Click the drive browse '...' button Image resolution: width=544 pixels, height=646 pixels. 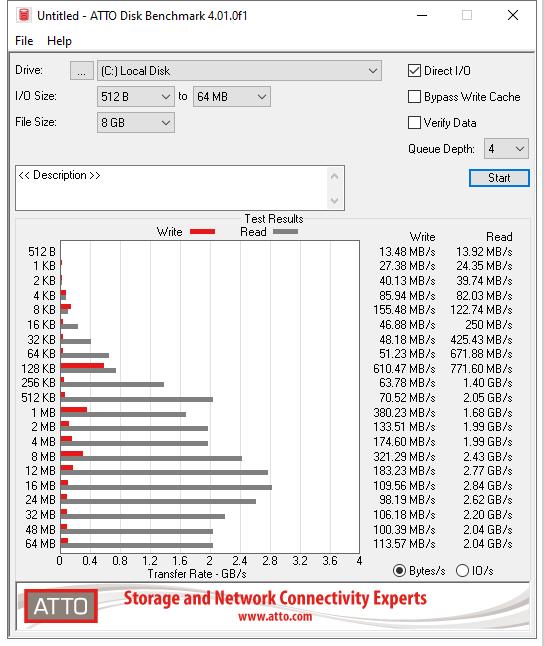pyautogui.click(x=82, y=71)
